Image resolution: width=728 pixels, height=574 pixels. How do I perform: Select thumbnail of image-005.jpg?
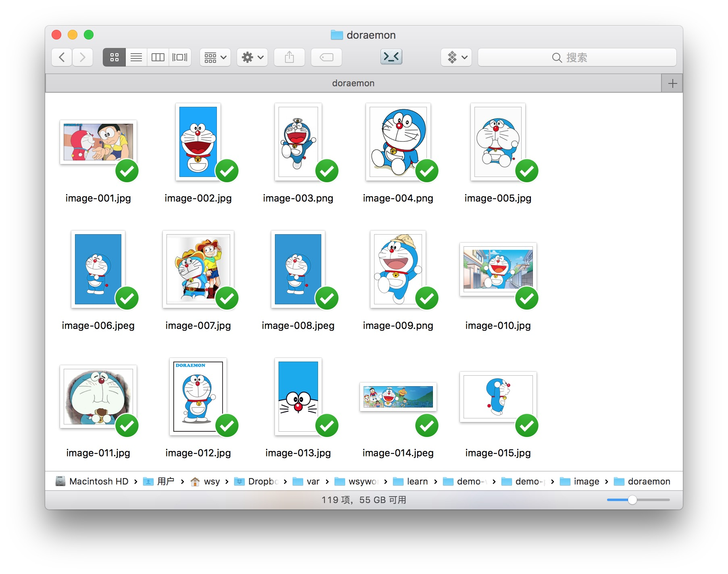(498, 142)
